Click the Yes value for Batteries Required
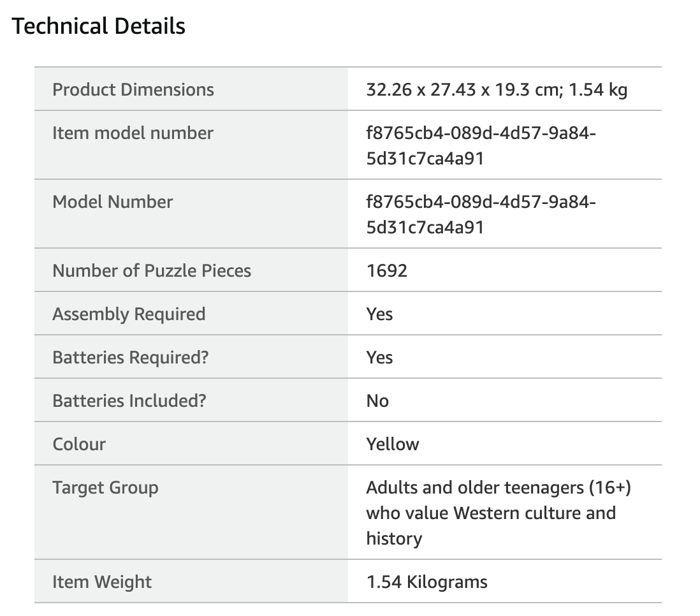700x616 pixels. [x=379, y=357]
